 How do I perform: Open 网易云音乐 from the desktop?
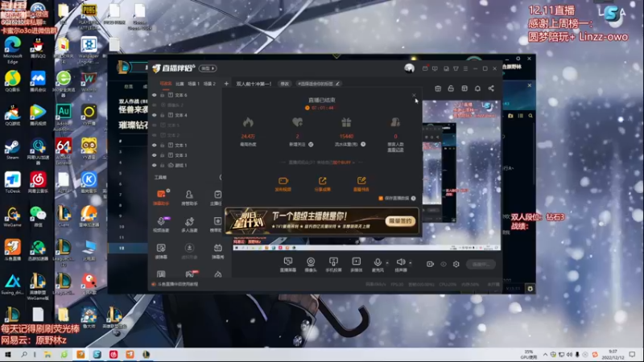[38, 183]
